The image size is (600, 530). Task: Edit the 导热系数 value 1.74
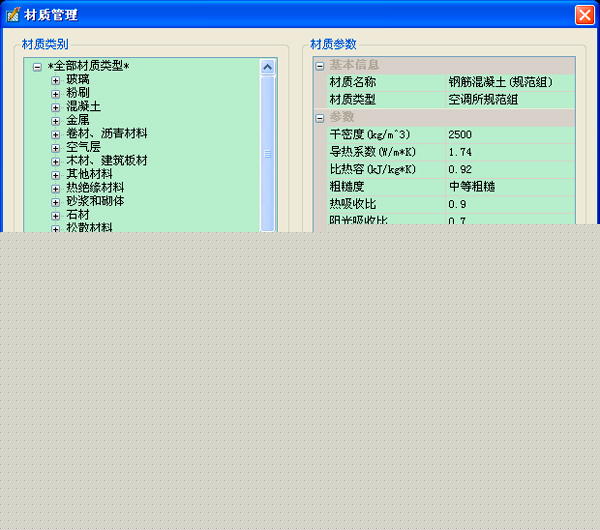[x=510, y=152]
